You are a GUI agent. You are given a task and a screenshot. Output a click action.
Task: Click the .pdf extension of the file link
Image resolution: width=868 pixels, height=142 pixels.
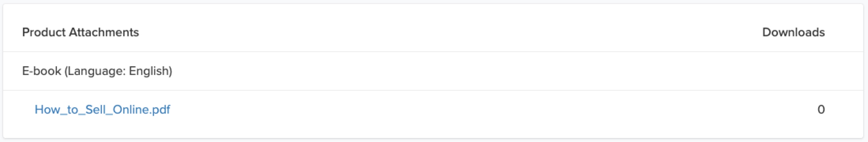coord(160,109)
